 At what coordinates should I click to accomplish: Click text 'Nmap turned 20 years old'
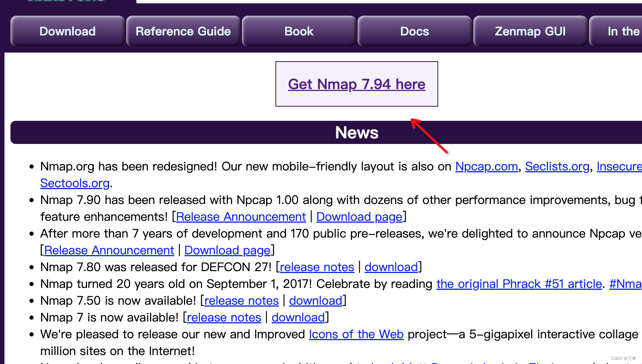(113, 284)
